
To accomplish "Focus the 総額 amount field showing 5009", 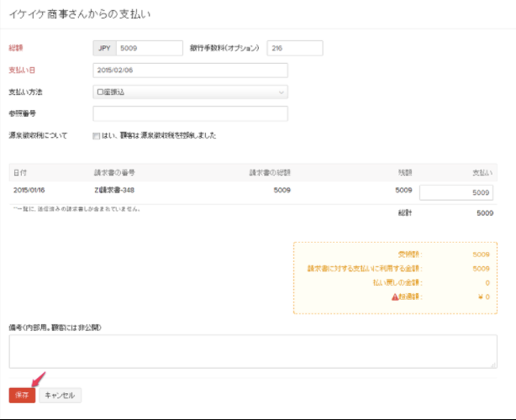I will click(x=150, y=48).
